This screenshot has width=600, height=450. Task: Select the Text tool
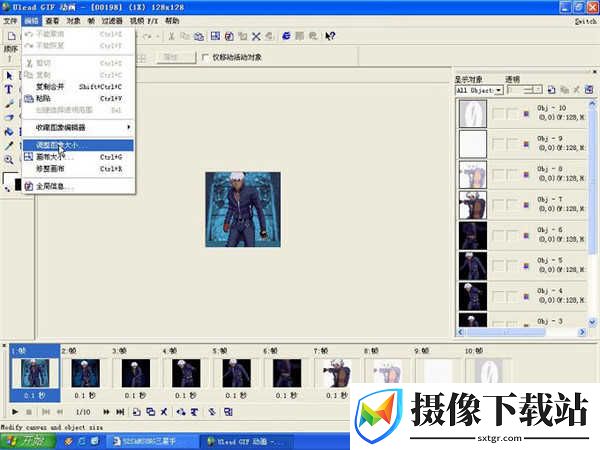point(9,90)
